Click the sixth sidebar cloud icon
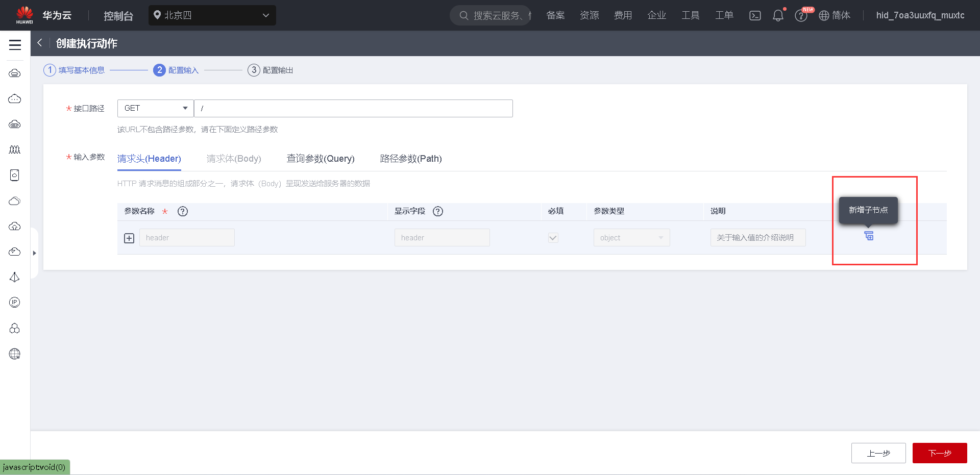Image resolution: width=980 pixels, height=475 pixels. click(15, 201)
